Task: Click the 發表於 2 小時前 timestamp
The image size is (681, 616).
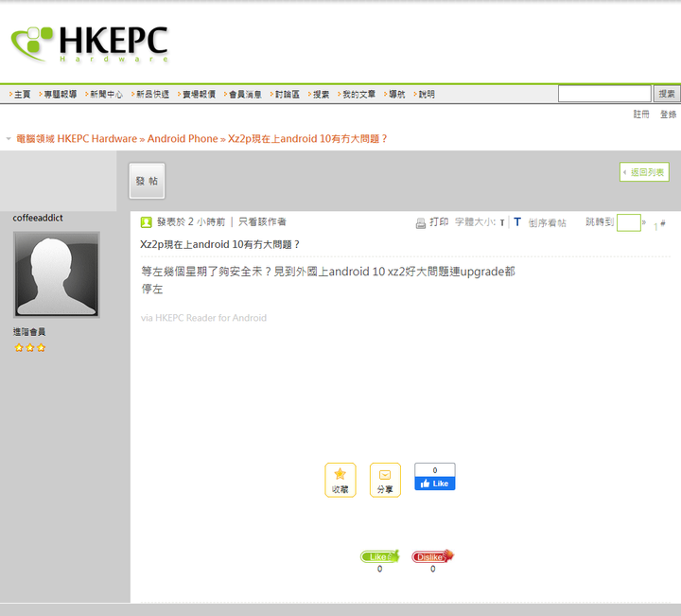Action: click(191, 222)
